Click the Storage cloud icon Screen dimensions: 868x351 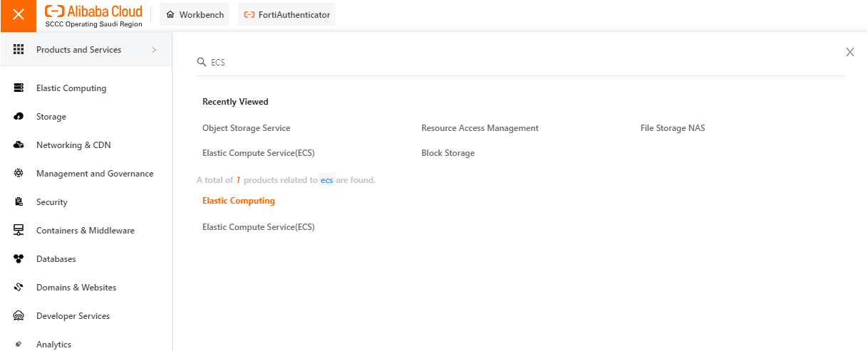[19, 117]
